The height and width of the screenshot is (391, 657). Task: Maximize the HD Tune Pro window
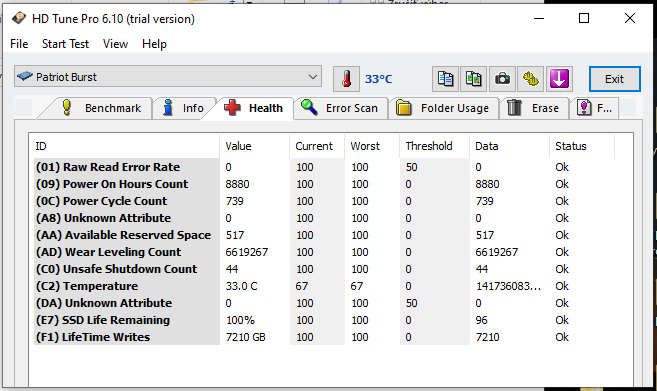click(584, 18)
